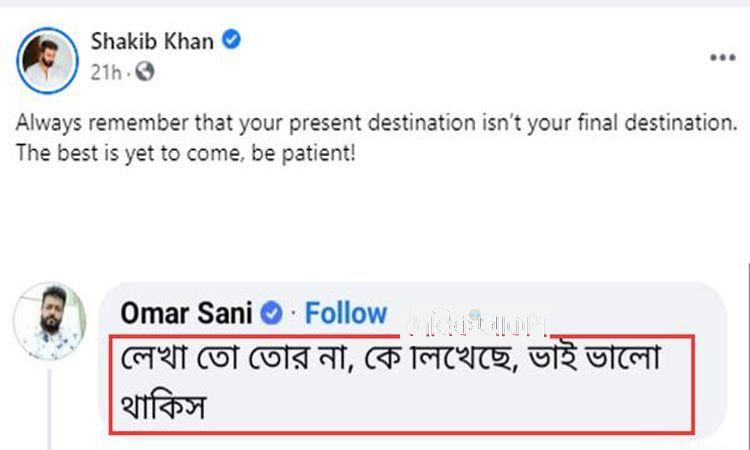Viewport: 750px width, 450px height.
Task: Click the Omar Sani commenter name
Action: pos(186,313)
